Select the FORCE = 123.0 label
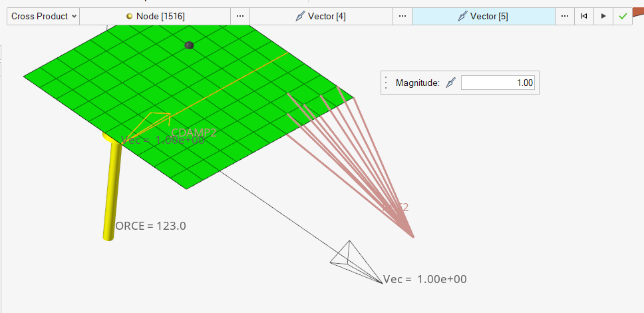Screen dimensions: 644x313 pyautogui.click(x=150, y=226)
